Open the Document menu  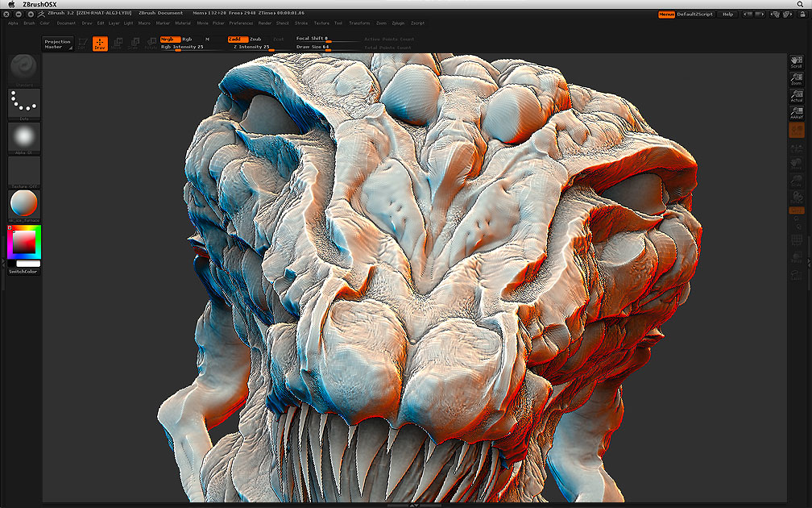pos(66,23)
